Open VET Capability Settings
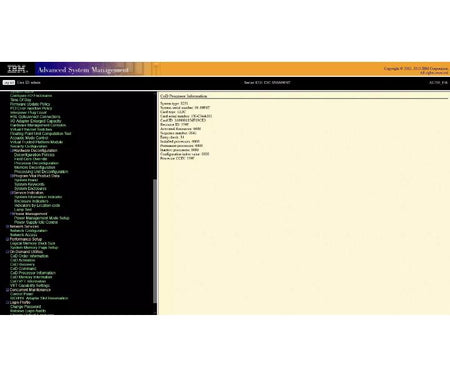450x375 pixels. pos(30,286)
